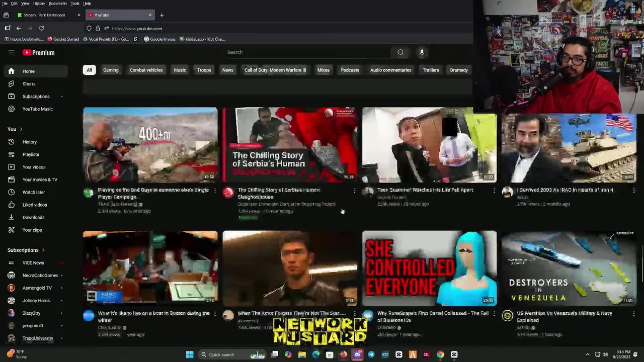The height and width of the screenshot is (362, 644).
Task: Open the Getting Started bookmark
Action: (63, 39)
